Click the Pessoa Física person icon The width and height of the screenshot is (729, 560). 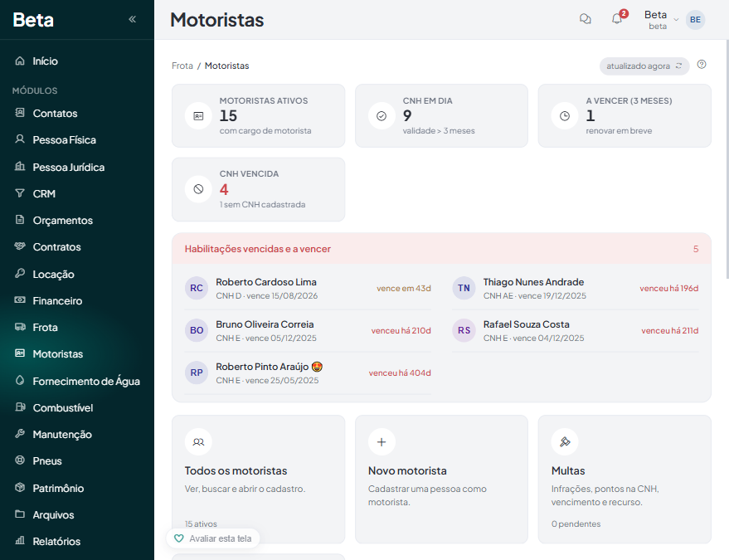click(x=20, y=139)
